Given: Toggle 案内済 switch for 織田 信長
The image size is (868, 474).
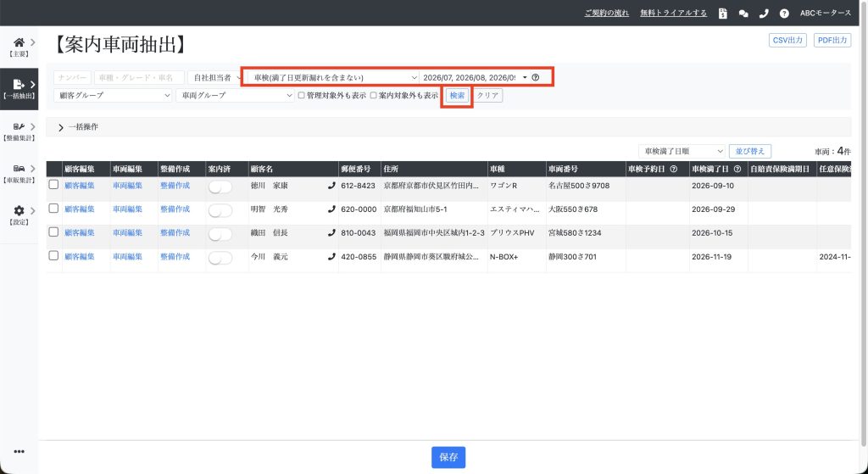Looking at the screenshot, I should 220,235.
